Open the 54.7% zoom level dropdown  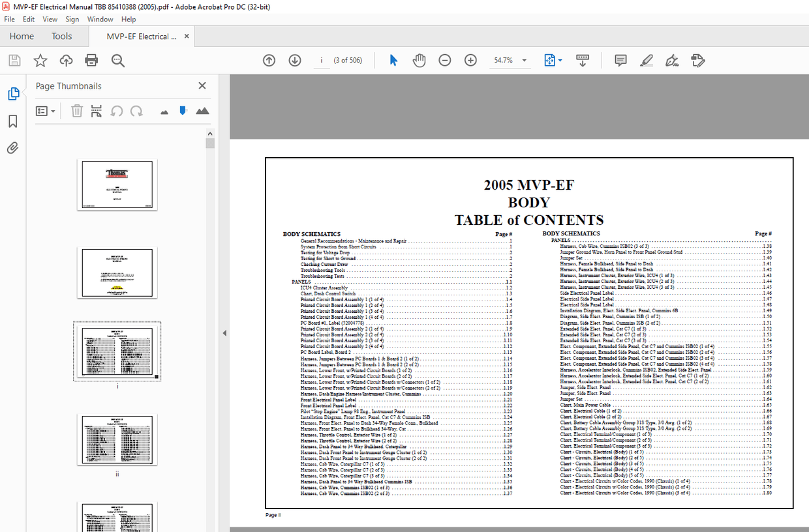point(509,60)
